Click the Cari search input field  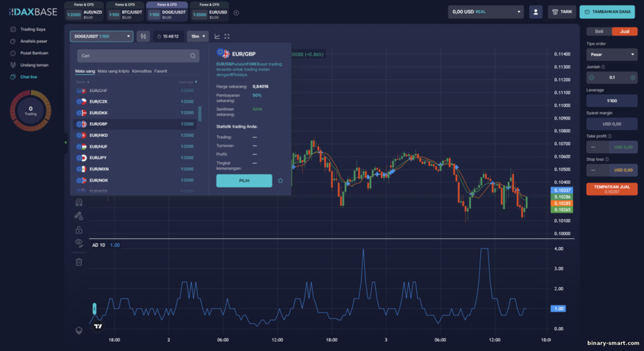(138, 56)
